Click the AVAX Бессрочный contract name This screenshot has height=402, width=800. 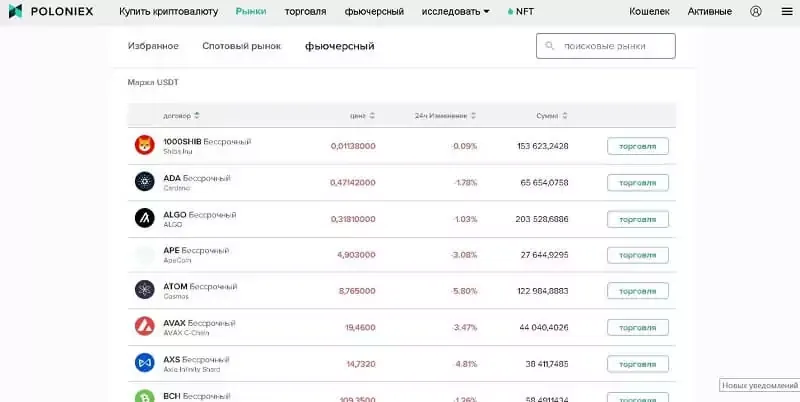click(x=199, y=323)
